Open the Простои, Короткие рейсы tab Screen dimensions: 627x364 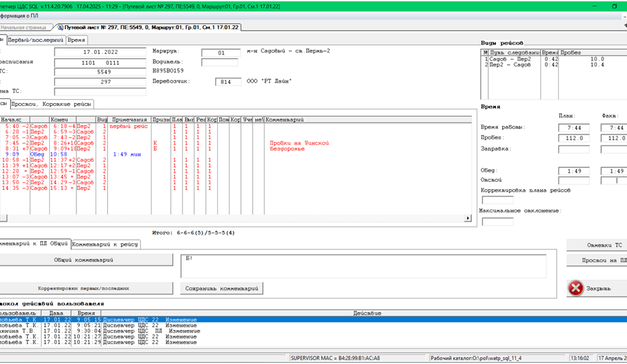[x=51, y=104]
